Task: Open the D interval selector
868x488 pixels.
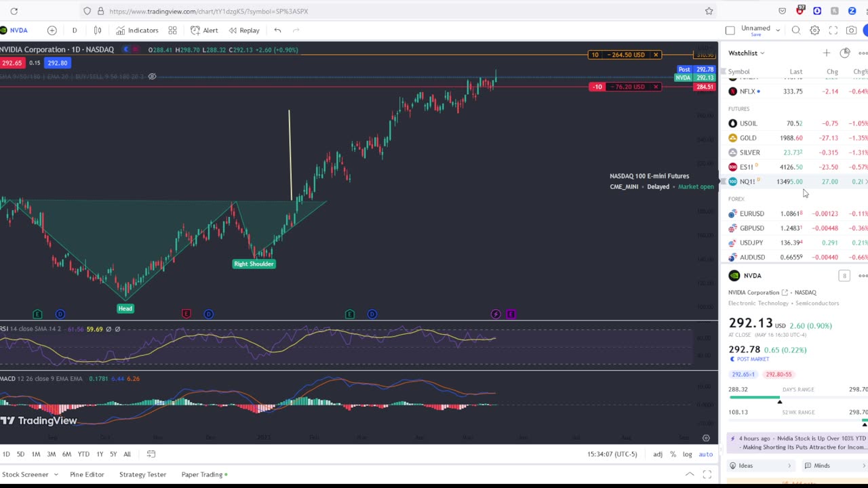Action: pos(75,30)
